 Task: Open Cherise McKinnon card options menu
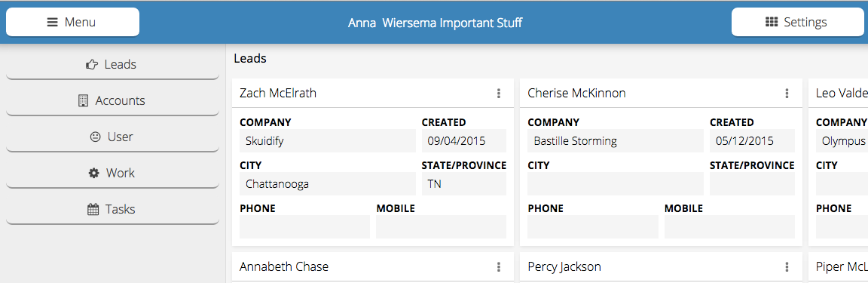pyautogui.click(x=787, y=94)
